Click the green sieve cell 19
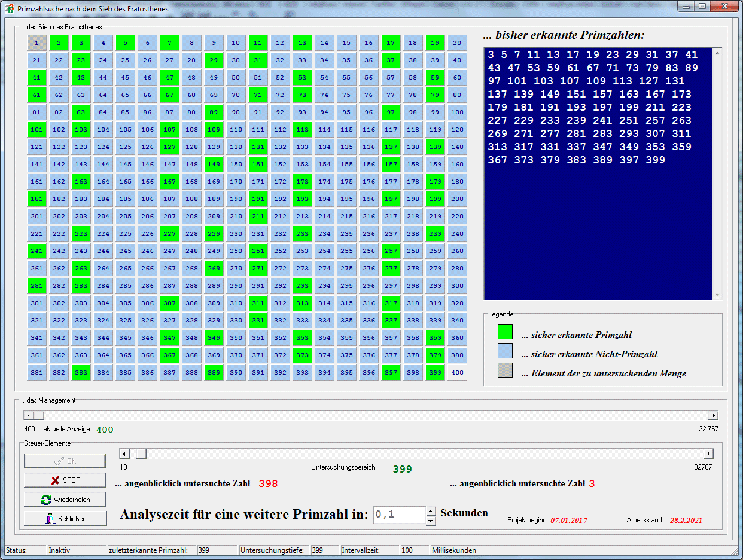This screenshot has height=560, width=743. point(436,43)
